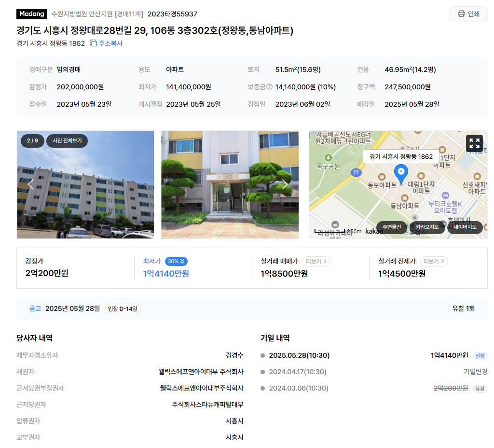Image resolution: width=494 pixels, height=448 pixels.
Task: Open 네이버지도 map button
Action: (465, 227)
